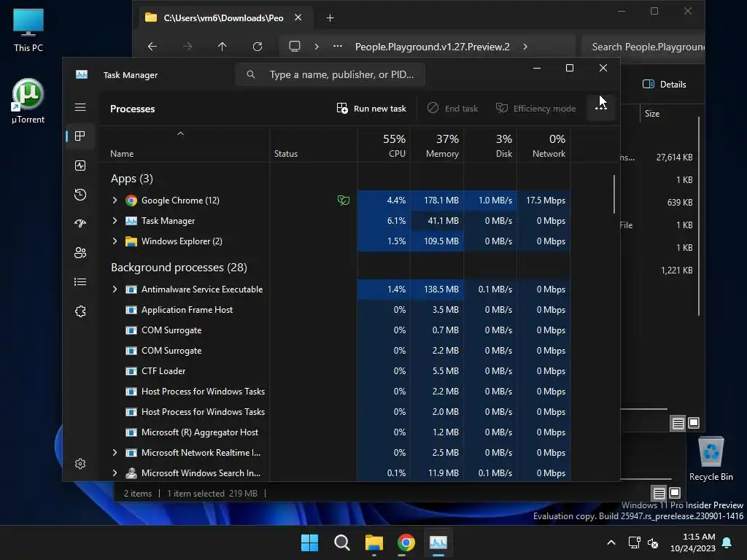Click the Apps (3) group header
The width and height of the screenshot is (747, 560).
(x=132, y=179)
